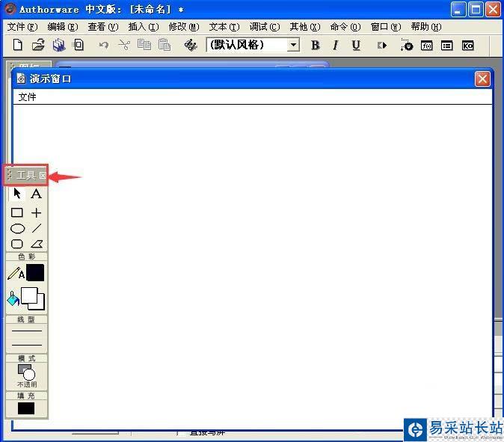Click the Copy toolbar icon
Viewport: 504px width, 442px height.
(x=144, y=45)
